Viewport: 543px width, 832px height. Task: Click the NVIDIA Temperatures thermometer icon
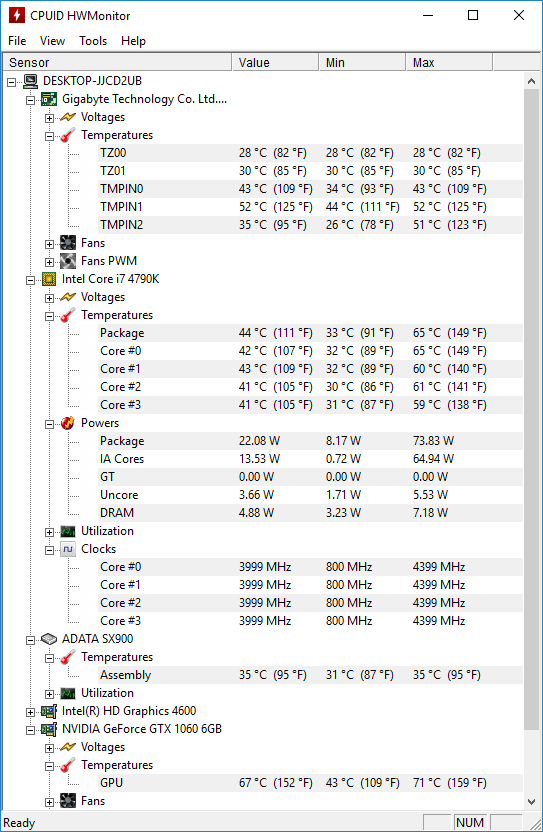point(68,765)
